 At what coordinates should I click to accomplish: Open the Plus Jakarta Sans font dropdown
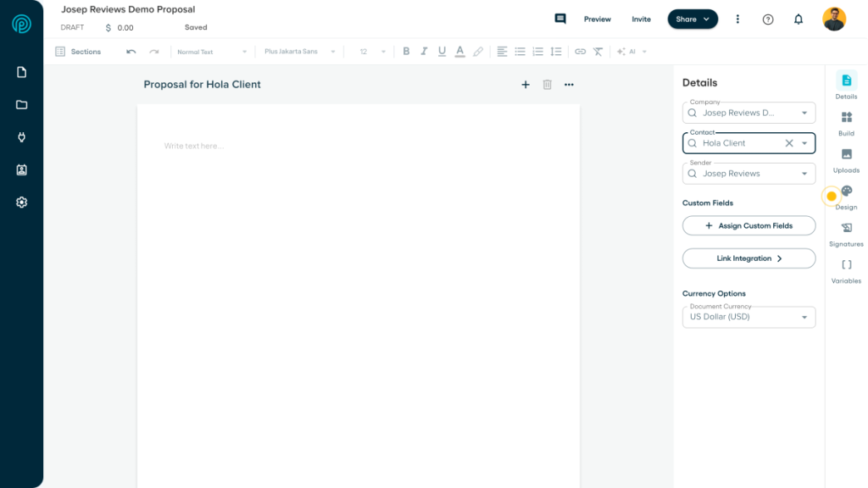click(299, 52)
